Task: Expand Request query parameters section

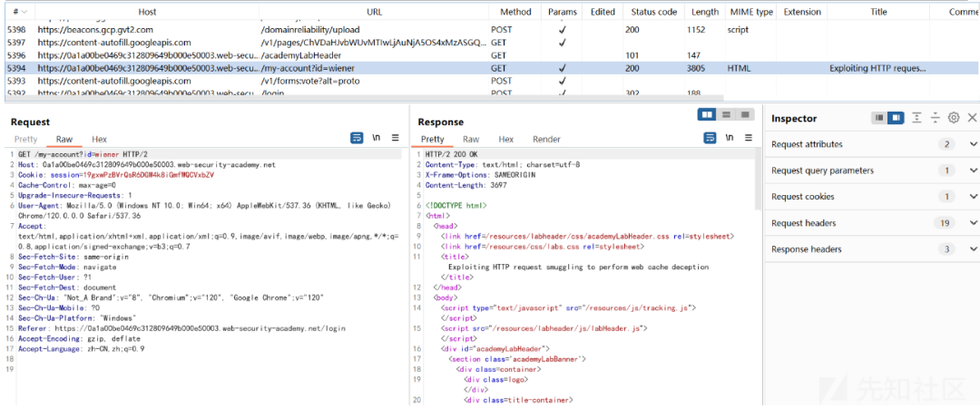Action: pos(872,170)
